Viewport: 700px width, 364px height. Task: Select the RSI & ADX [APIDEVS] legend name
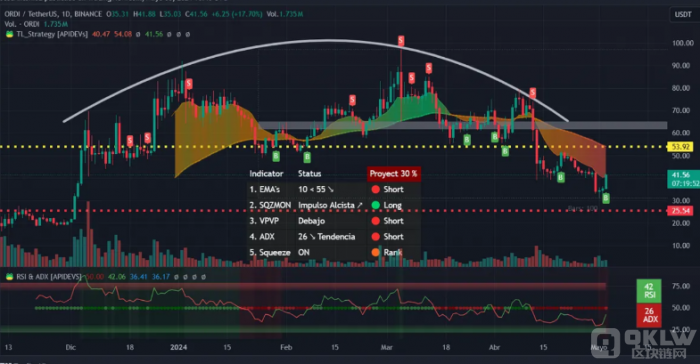[x=49, y=277]
